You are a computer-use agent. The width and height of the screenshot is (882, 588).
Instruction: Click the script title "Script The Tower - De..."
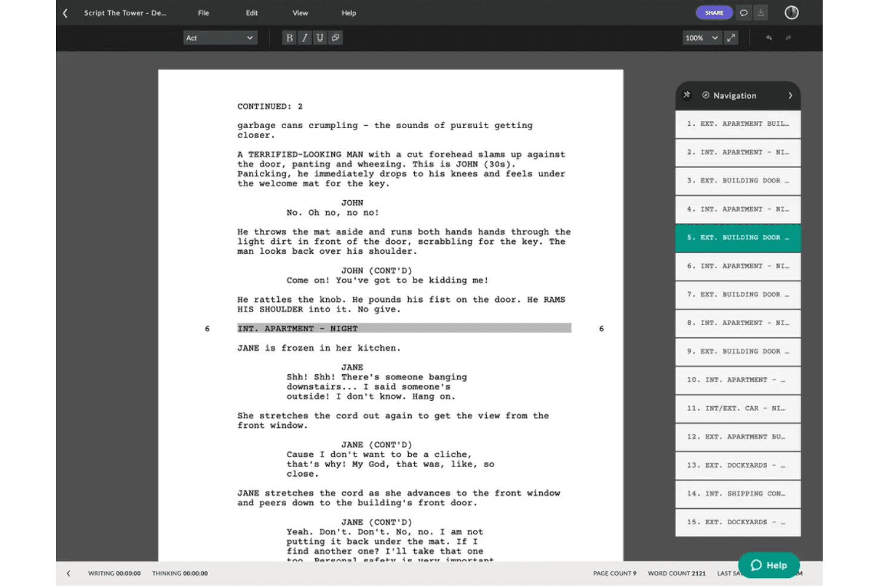coord(125,13)
